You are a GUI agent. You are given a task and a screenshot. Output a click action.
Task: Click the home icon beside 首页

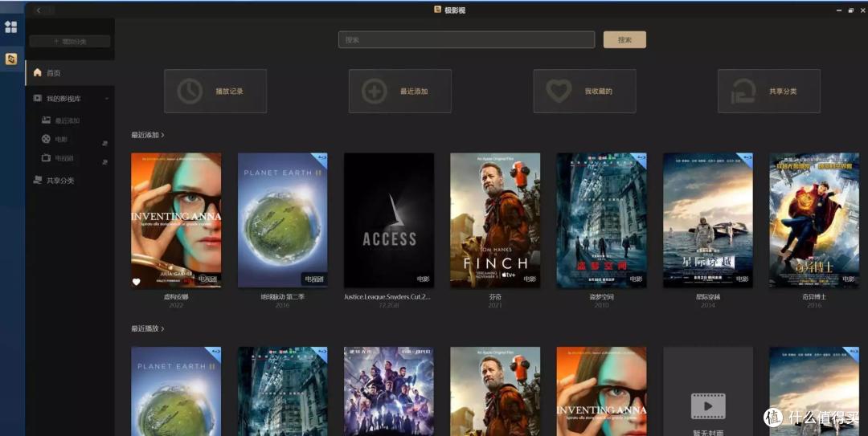[38, 72]
